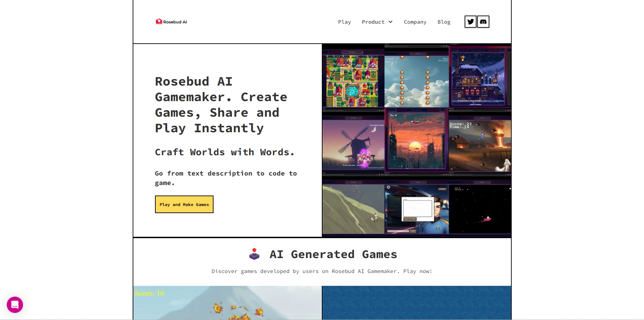Click the Play and Make Games button

click(184, 204)
